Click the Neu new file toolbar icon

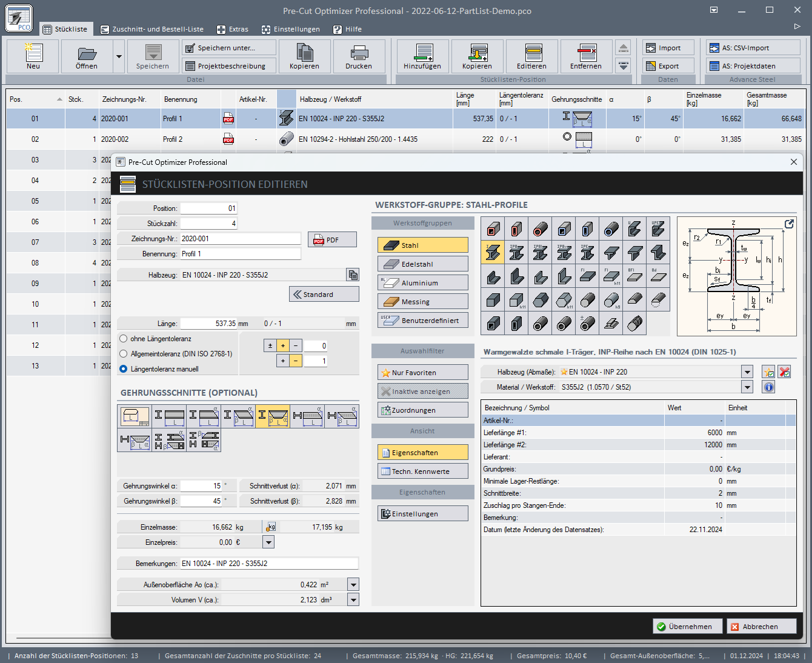(x=33, y=56)
